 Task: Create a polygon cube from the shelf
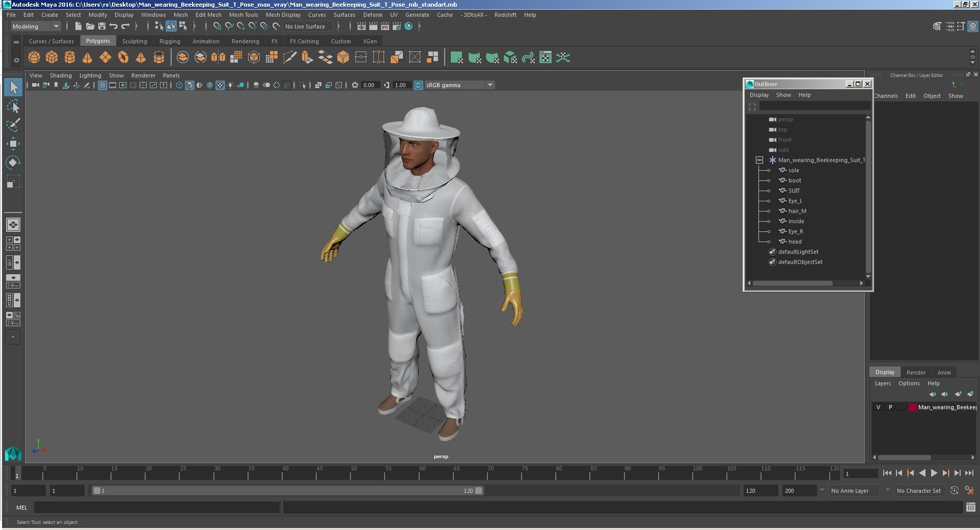pos(52,58)
